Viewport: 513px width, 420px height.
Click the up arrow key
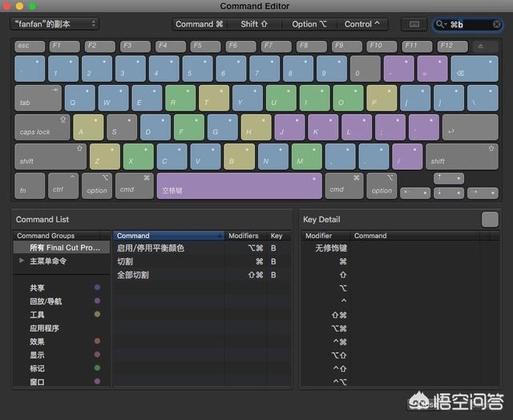click(x=449, y=179)
